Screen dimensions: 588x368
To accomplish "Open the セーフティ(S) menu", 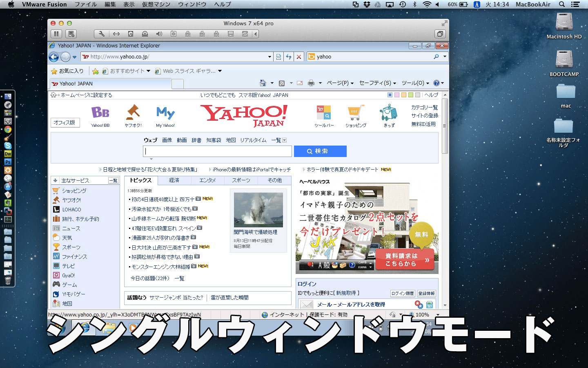I will (378, 83).
